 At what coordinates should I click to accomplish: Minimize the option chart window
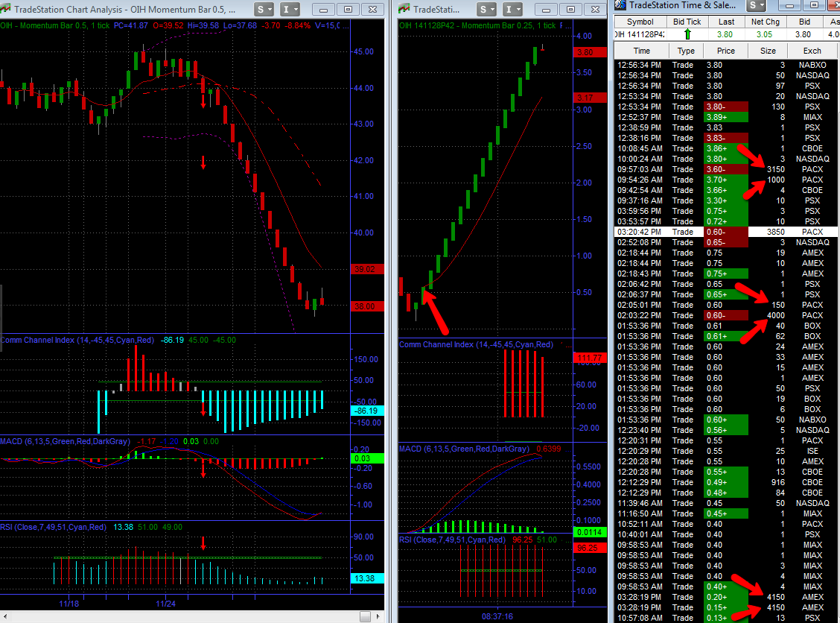click(546, 10)
